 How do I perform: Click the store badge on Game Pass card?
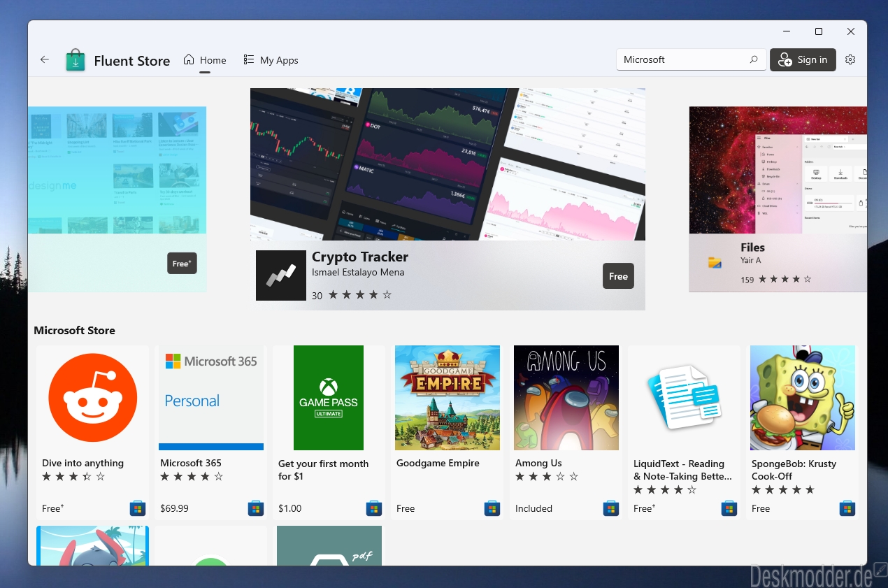(373, 508)
